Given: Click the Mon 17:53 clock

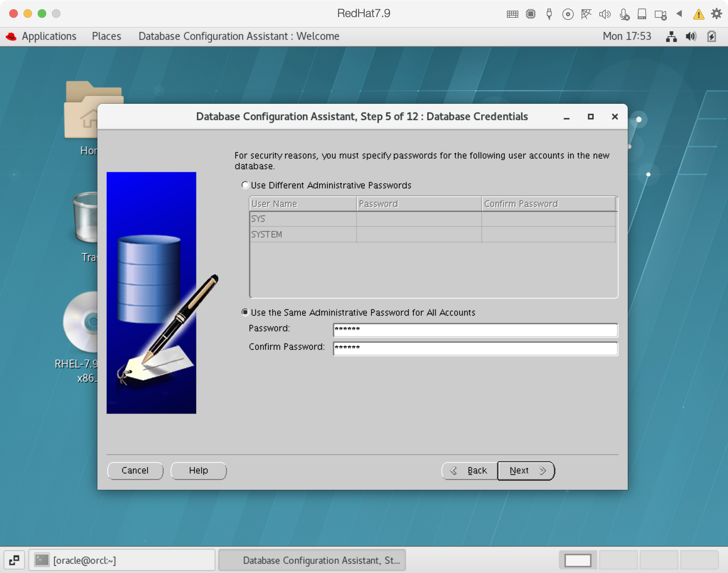Looking at the screenshot, I should (627, 36).
